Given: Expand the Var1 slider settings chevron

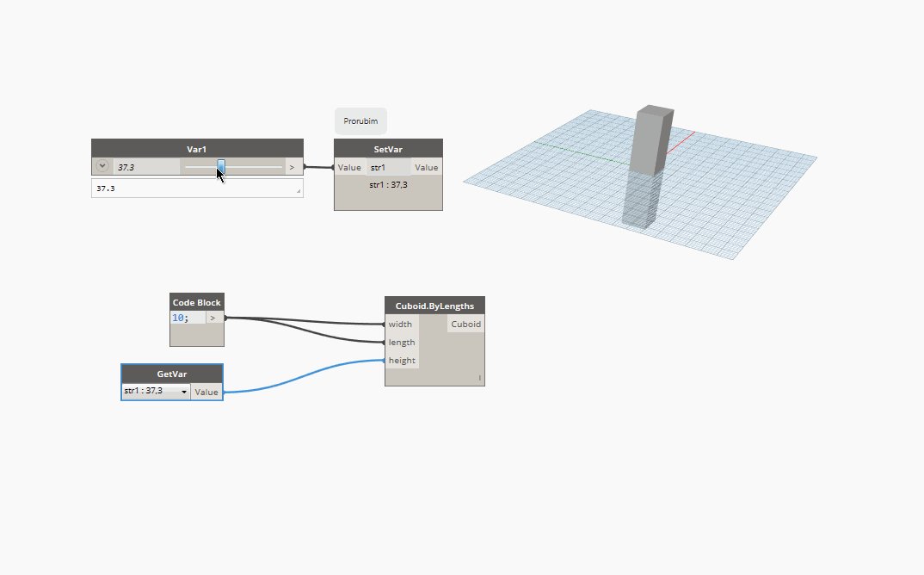Looking at the screenshot, I should point(102,166).
